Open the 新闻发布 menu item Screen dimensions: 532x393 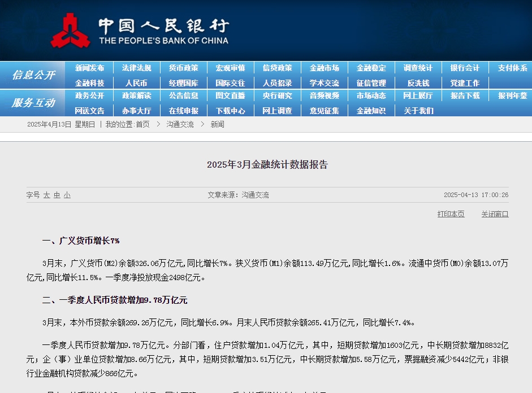click(90, 68)
